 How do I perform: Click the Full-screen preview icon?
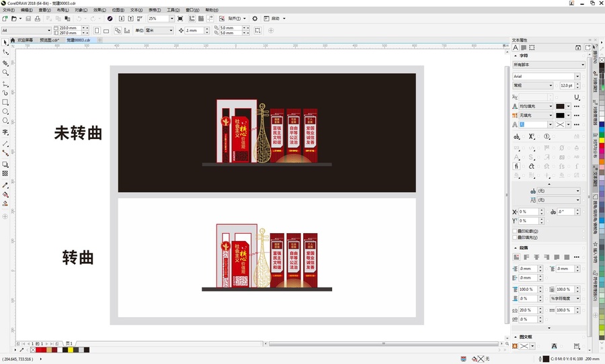pyautogui.click(x=180, y=19)
